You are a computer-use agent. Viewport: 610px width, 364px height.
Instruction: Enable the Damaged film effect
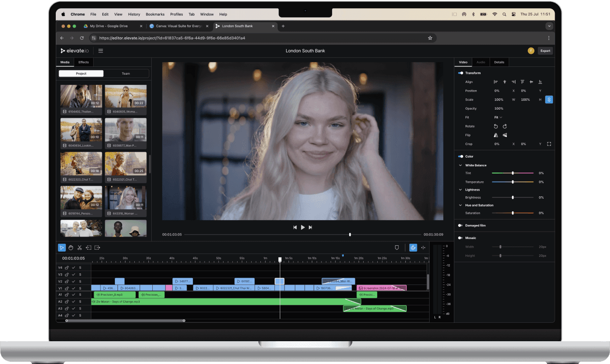pyautogui.click(x=461, y=225)
